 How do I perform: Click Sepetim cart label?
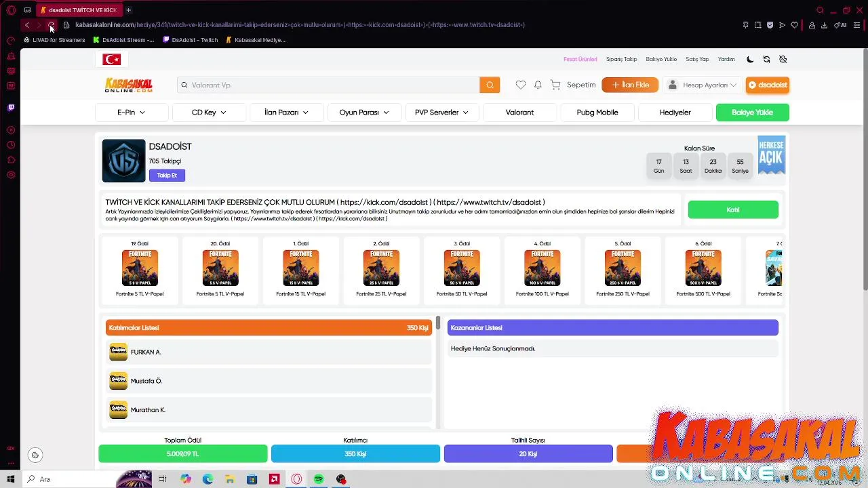(581, 85)
